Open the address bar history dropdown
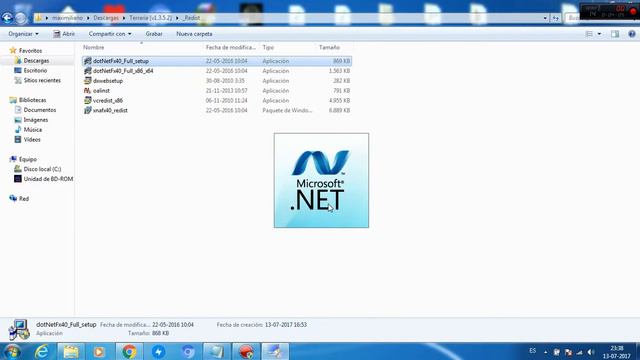The width and height of the screenshot is (640, 360). pyautogui.click(x=545, y=18)
